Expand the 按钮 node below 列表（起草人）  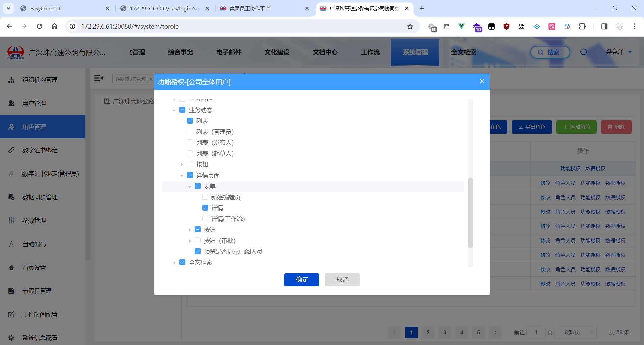coord(182,164)
